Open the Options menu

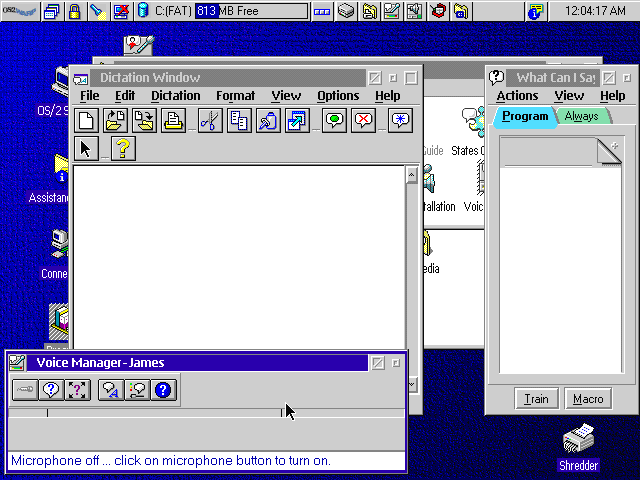coord(338,96)
